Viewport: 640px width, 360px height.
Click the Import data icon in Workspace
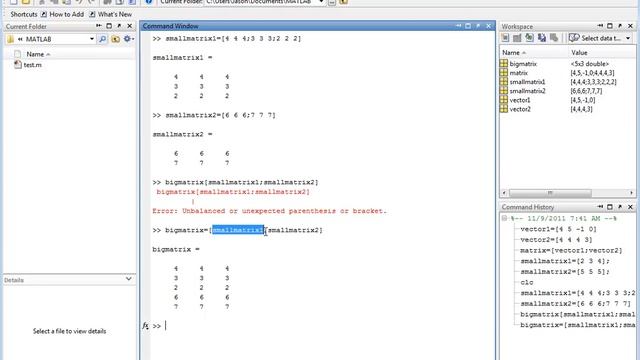pyautogui.click(x=529, y=38)
